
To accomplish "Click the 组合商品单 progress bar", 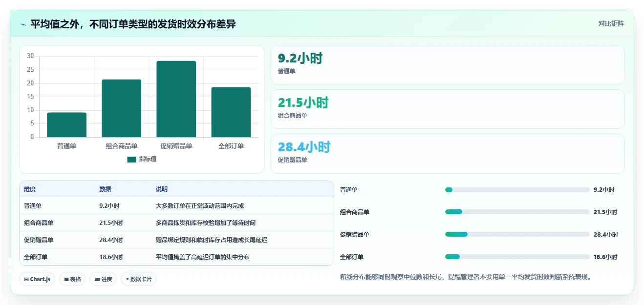I will point(517,212).
